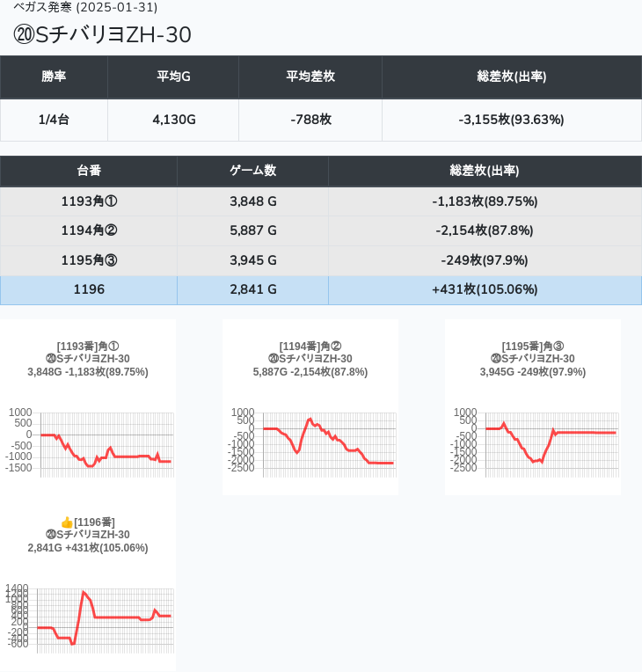Click the 平均G summary header

(173, 77)
